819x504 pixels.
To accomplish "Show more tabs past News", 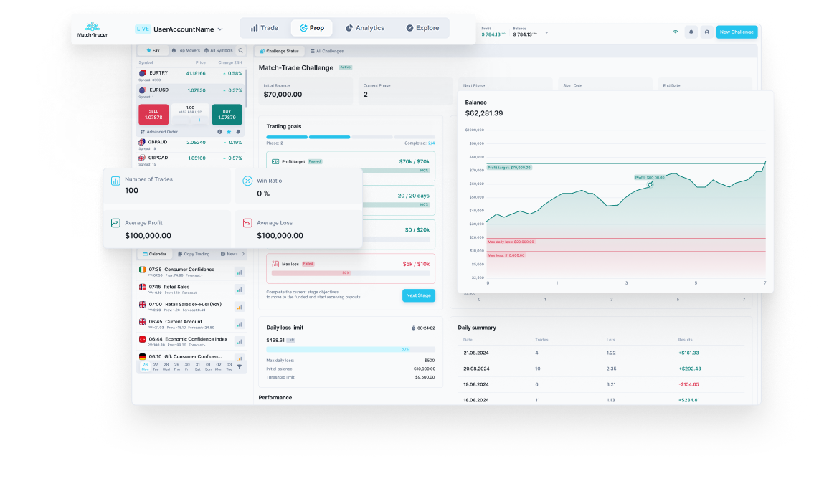I will pyautogui.click(x=243, y=254).
